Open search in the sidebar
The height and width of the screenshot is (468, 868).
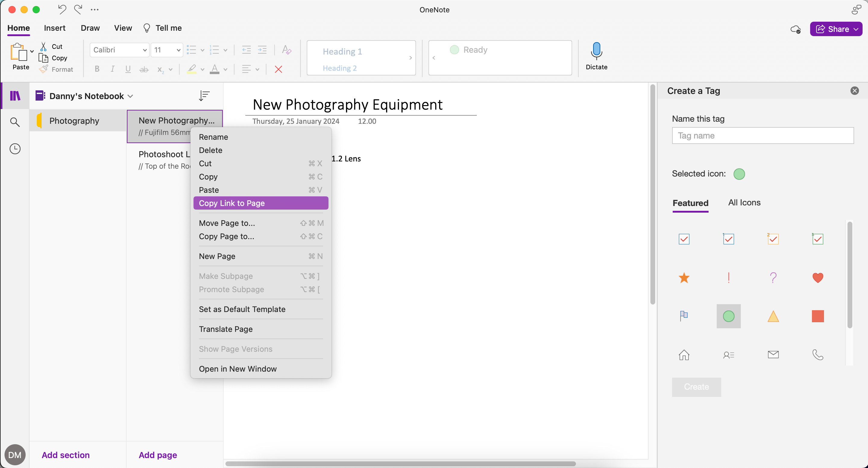pyautogui.click(x=15, y=122)
